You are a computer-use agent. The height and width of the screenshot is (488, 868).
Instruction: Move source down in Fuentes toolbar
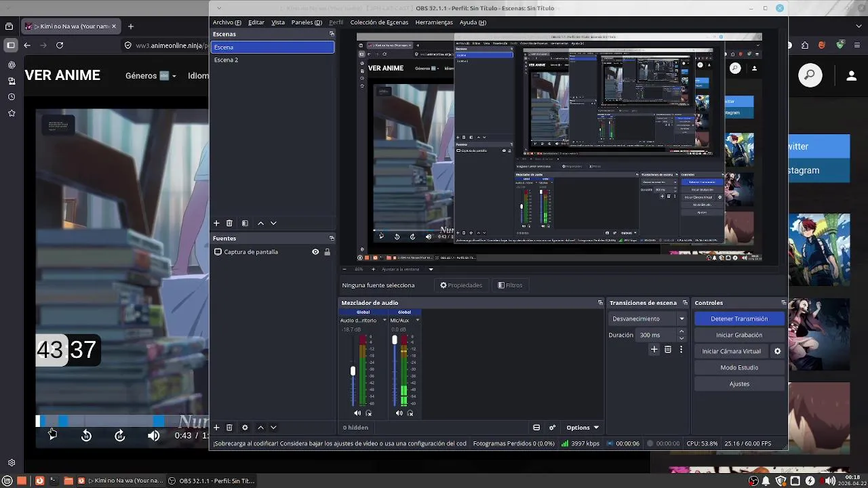click(x=273, y=428)
